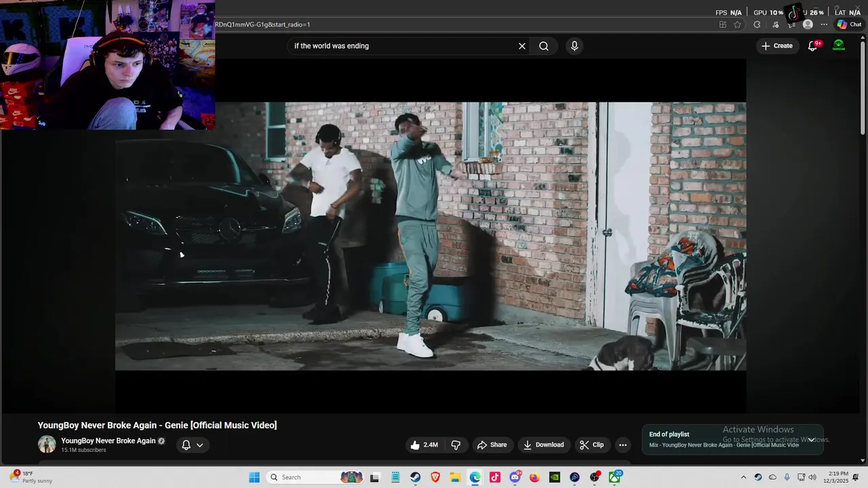This screenshot has height=488, width=868.
Task: Share the Genie music video
Action: [x=492, y=445]
